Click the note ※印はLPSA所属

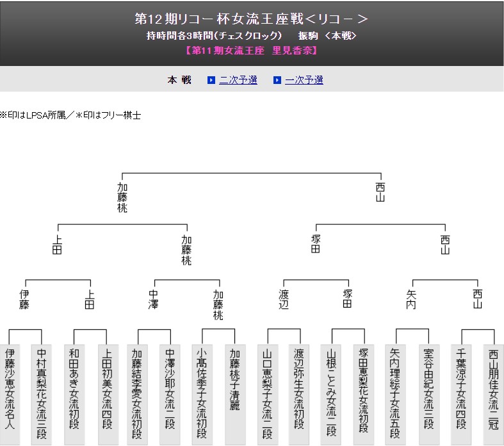click(33, 115)
